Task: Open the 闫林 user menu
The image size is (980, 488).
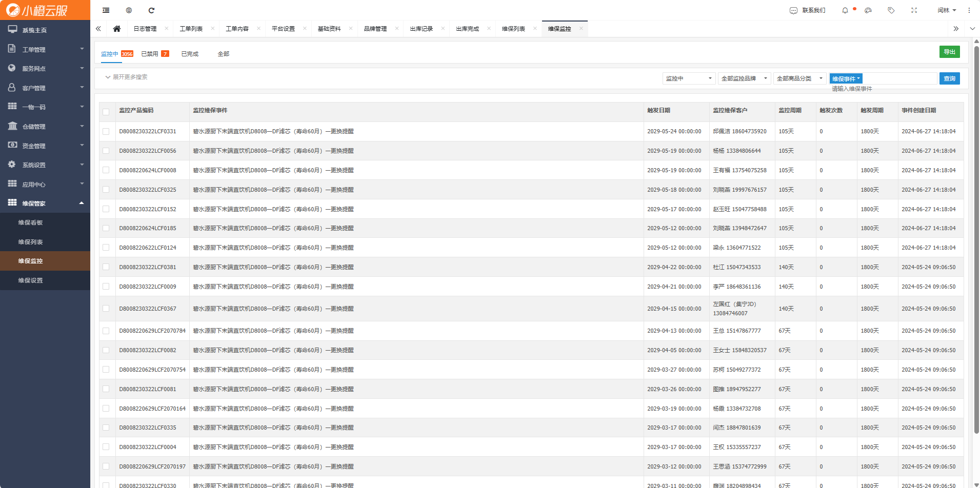Action: [947, 10]
